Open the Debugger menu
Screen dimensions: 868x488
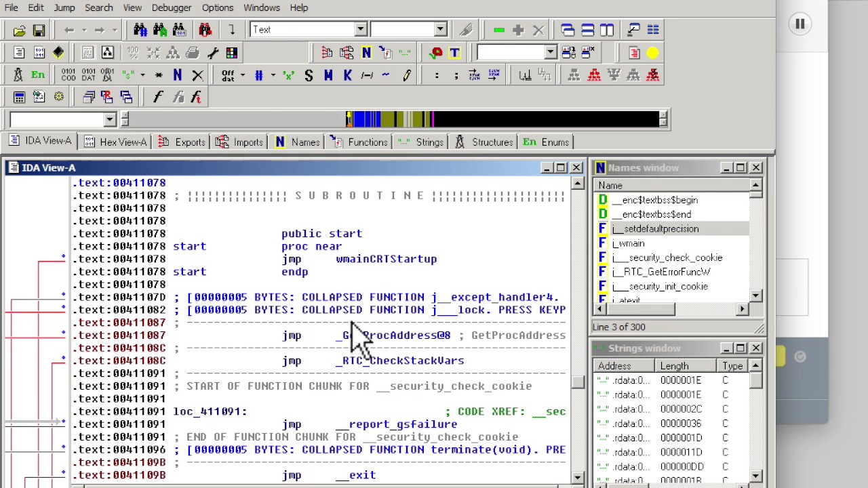pyautogui.click(x=172, y=7)
